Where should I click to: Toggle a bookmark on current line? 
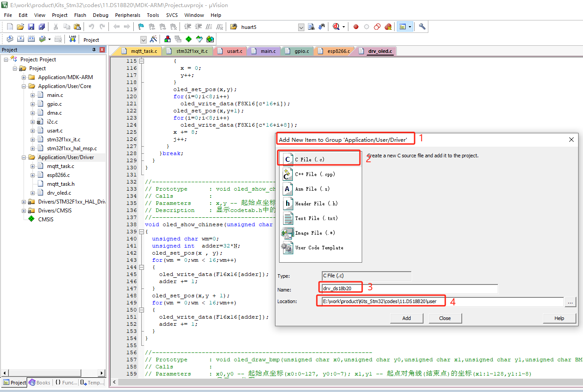[x=141, y=27]
